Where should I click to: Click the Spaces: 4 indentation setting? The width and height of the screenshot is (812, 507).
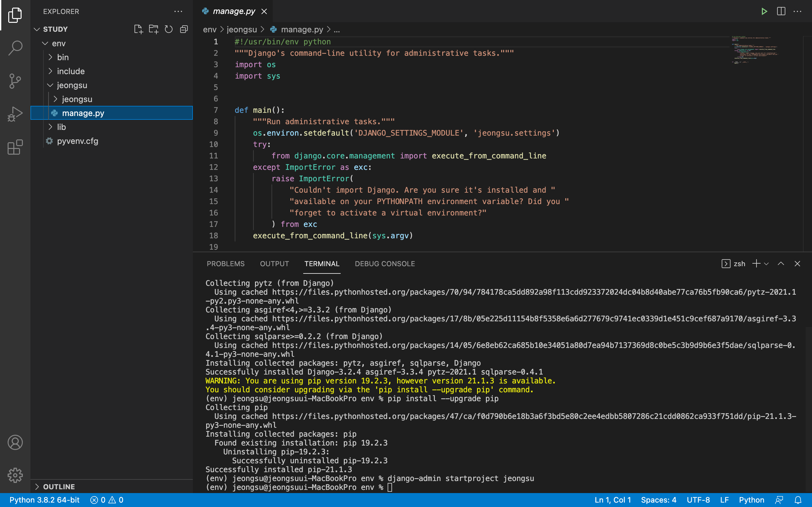point(658,500)
